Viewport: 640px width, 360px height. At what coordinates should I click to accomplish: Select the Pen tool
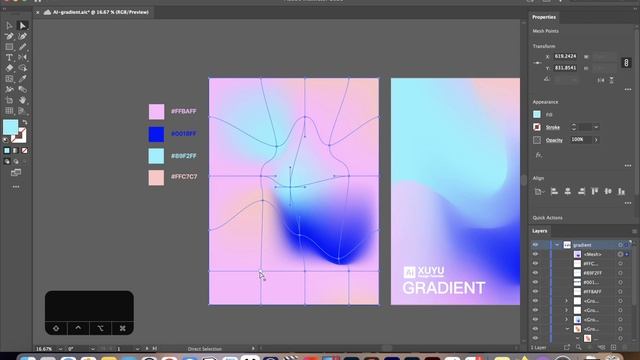(9, 36)
